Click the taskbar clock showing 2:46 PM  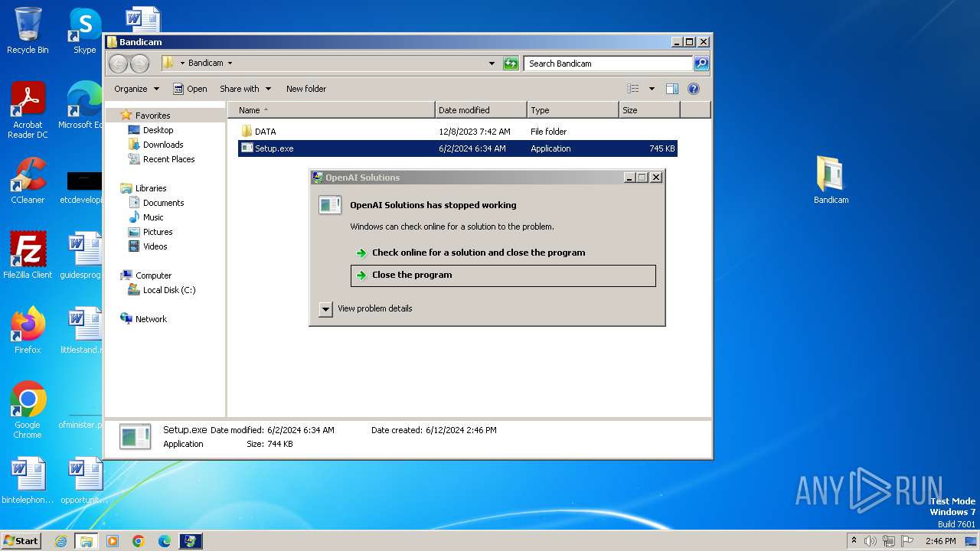(x=940, y=541)
